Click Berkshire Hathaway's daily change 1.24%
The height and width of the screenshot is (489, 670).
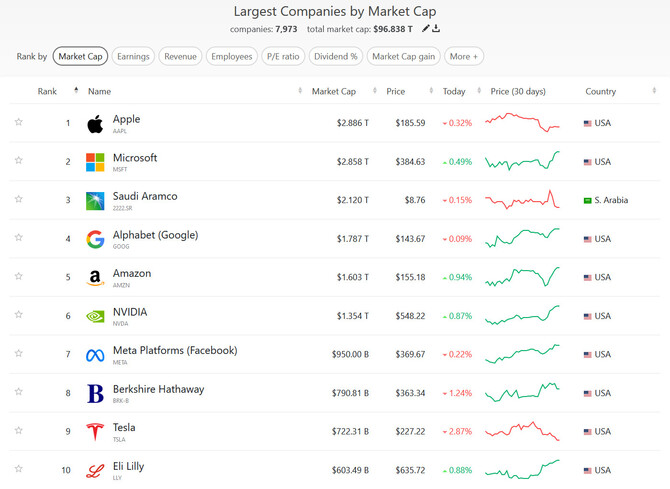point(458,393)
